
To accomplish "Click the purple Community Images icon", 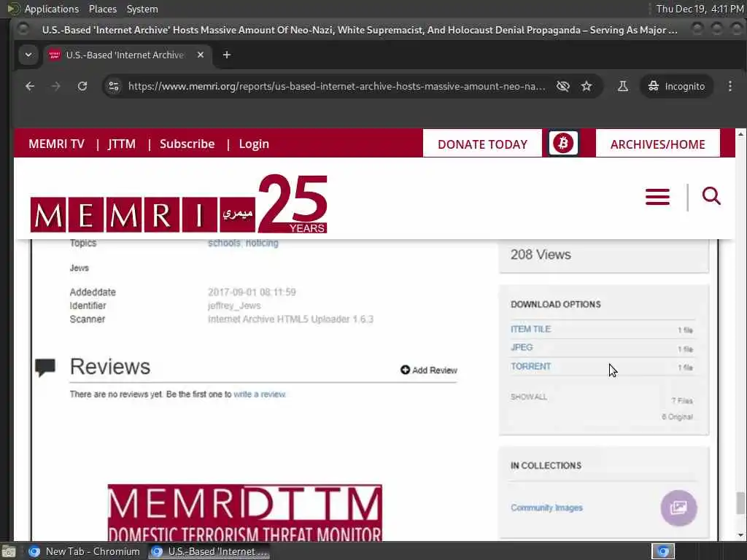I will point(679,507).
